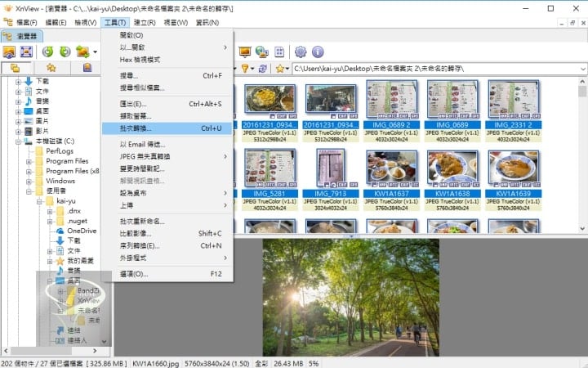Choose 批次轉換... from the tools menu
The width and height of the screenshot is (588, 368).
(167, 128)
